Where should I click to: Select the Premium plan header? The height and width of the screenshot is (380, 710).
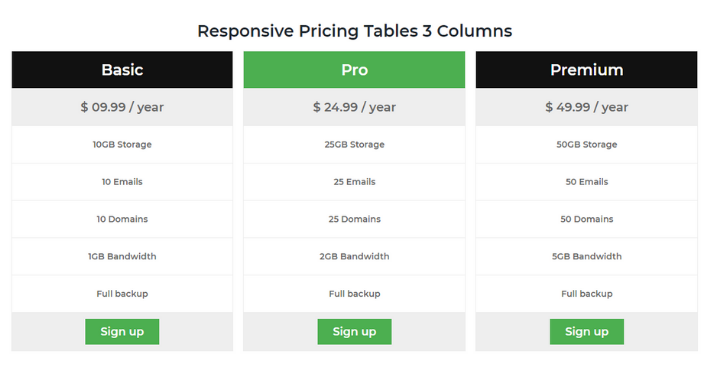[586, 70]
